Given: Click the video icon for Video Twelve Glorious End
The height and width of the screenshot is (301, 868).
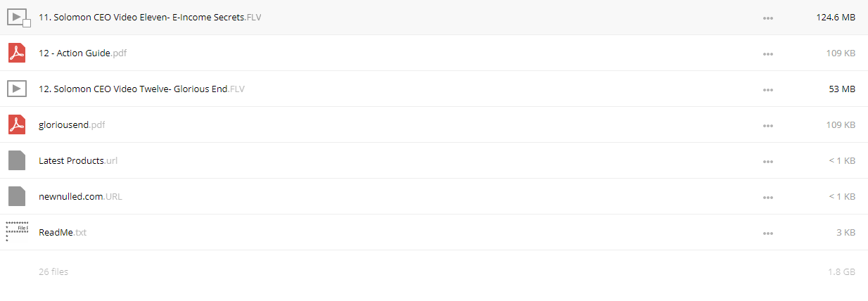Looking at the screenshot, I should click(x=17, y=89).
